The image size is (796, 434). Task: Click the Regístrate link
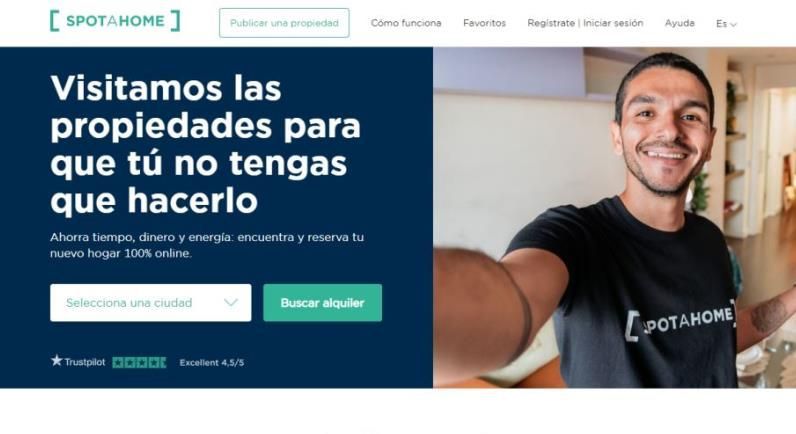[x=551, y=23]
